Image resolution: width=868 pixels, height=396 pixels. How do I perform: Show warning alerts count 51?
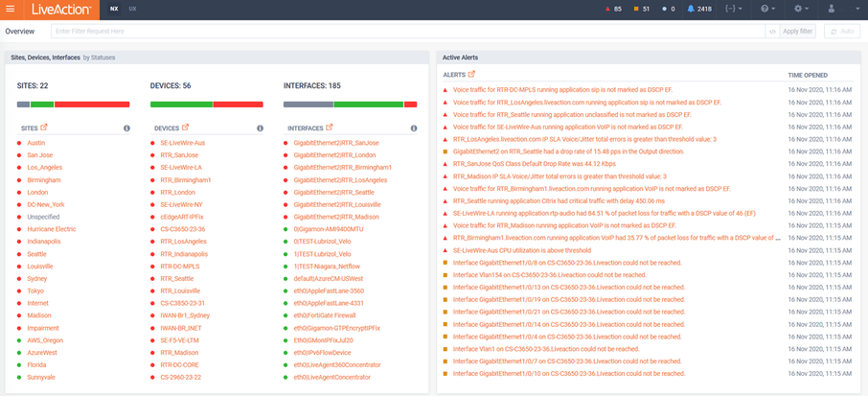click(x=642, y=10)
